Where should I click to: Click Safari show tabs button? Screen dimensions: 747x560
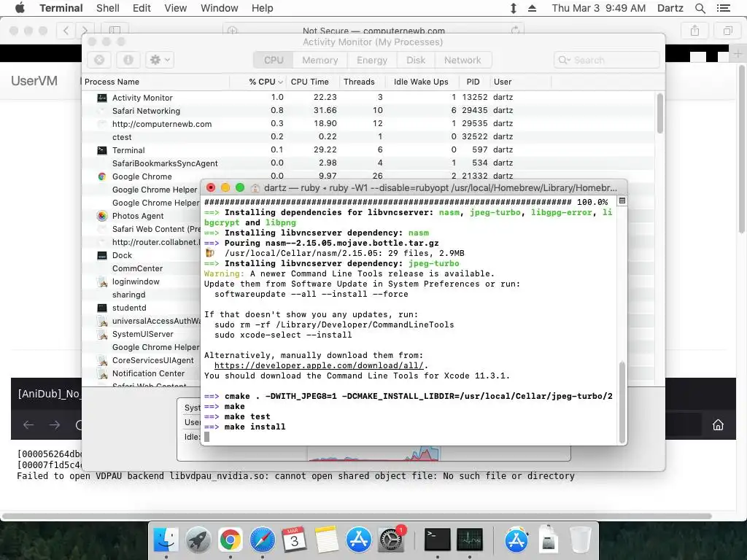pos(727,31)
